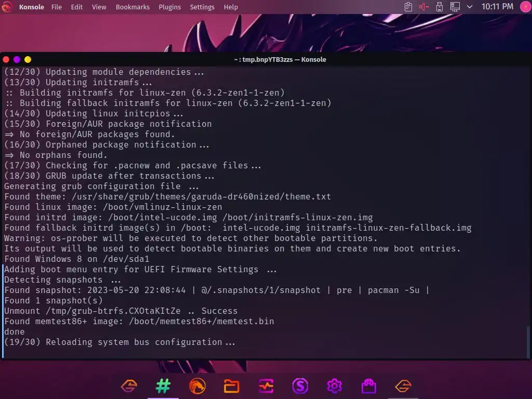Image resolution: width=532 pixels, height=399 pixels.
Task: Click the Konsole window title bar text
Action: tap(280, 59)
